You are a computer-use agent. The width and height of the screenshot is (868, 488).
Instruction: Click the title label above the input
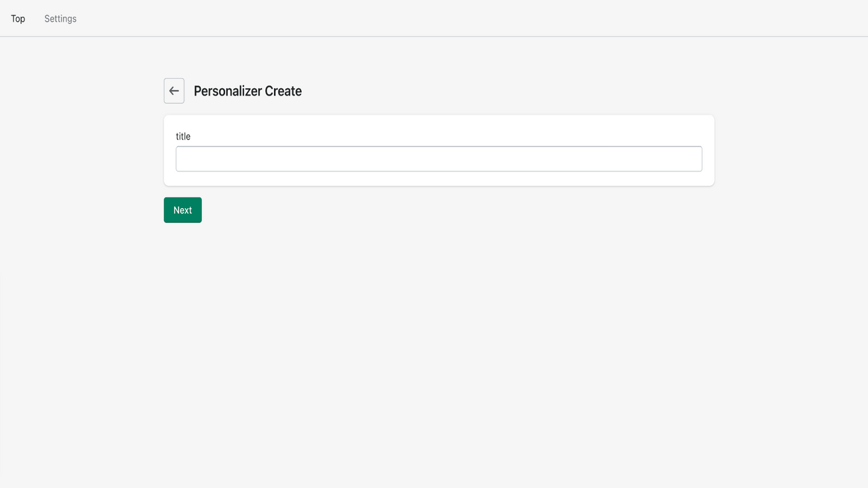(x=183, y=136)
